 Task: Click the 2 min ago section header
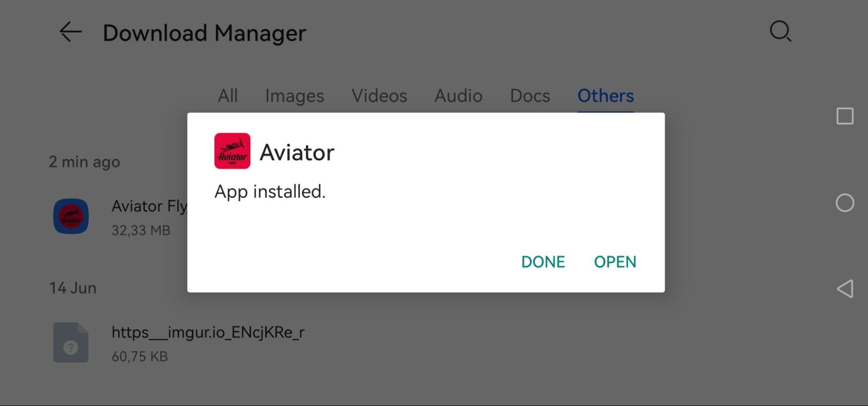click(84, 161)
